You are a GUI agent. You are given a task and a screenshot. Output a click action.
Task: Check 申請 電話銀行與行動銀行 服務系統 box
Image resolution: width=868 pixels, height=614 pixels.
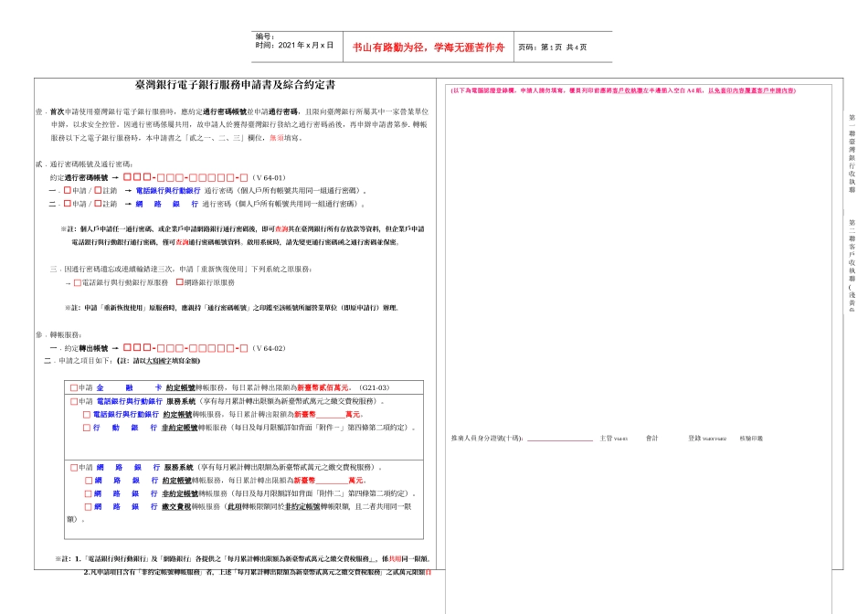tap(74, 401)
